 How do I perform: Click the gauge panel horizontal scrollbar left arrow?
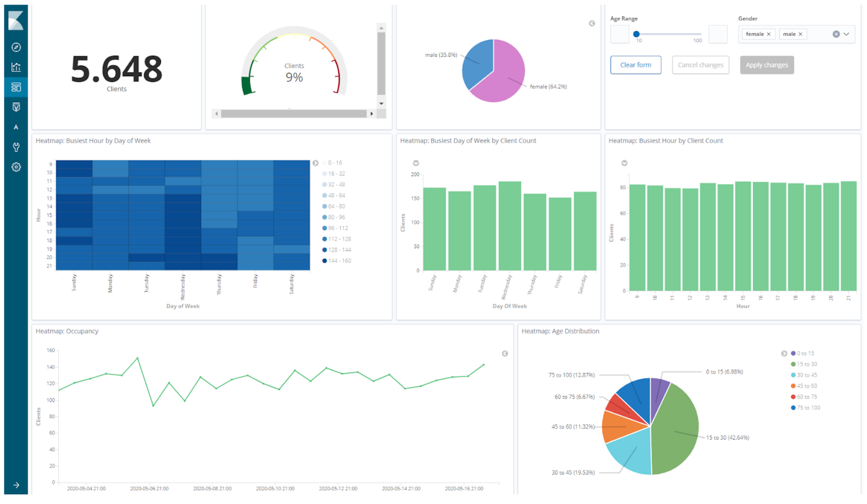[217, 114]
